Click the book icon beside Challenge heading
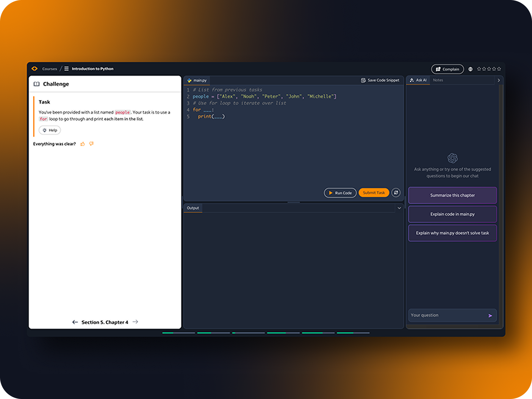Image resolution: width=532 pixels, height=399 pixels. 37,84
